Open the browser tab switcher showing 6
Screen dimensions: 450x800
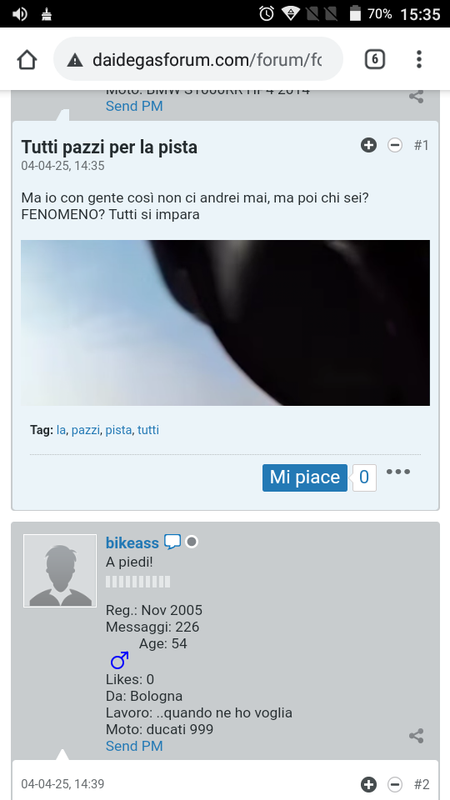click(374, 60)
